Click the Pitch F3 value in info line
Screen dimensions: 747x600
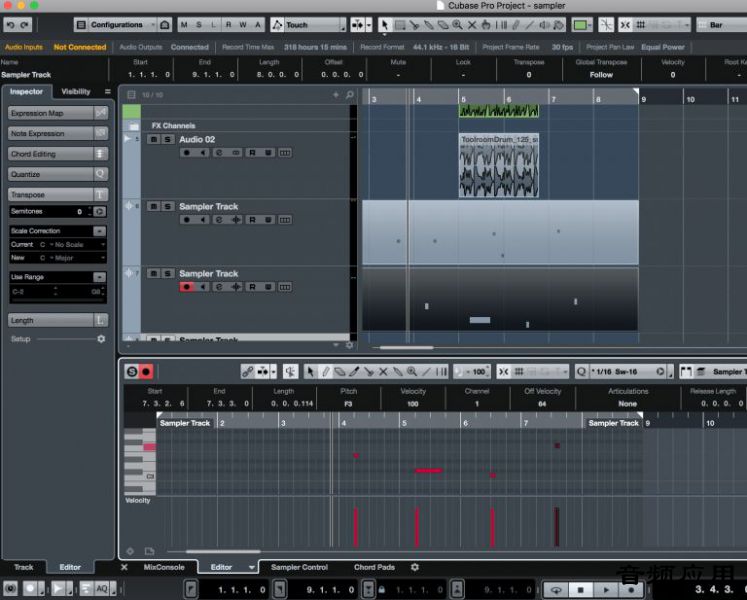point(348,404)
